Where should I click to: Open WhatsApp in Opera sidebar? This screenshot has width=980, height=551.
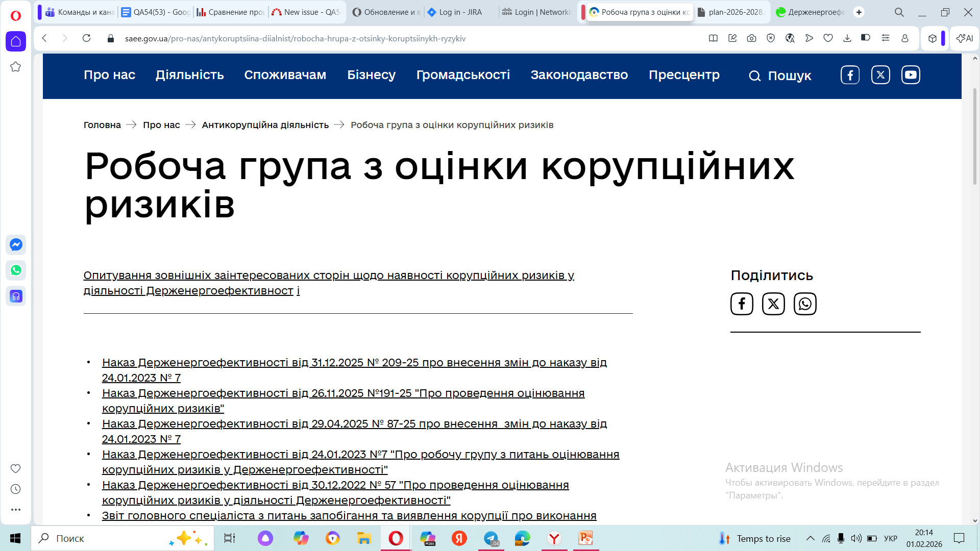coord(16,270)
